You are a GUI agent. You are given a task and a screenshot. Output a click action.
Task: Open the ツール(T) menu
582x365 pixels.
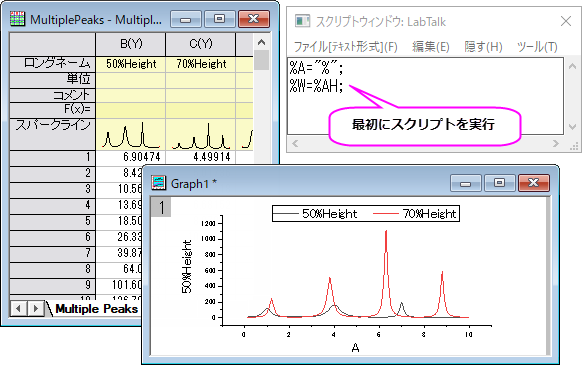coord(537,47)
